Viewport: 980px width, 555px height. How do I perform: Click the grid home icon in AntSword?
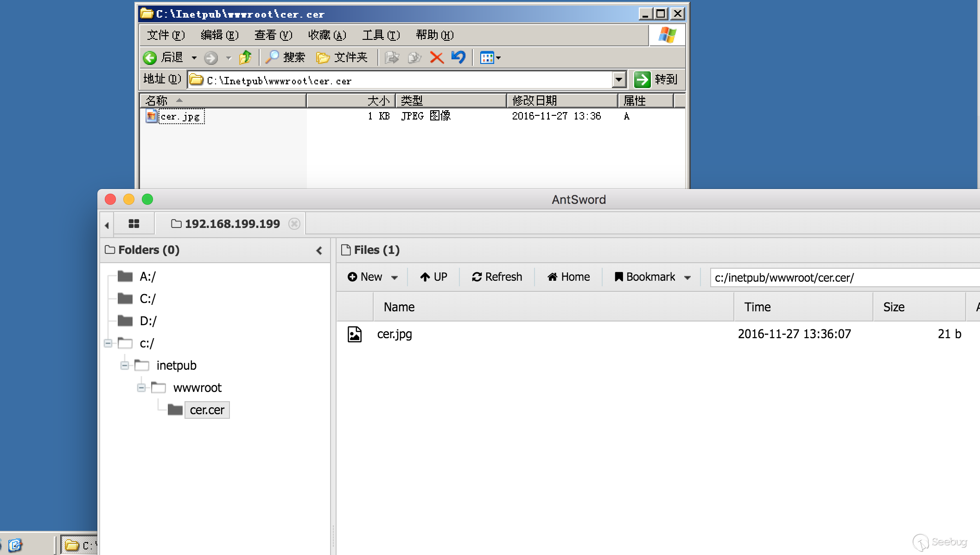click(x=134, y=224)
